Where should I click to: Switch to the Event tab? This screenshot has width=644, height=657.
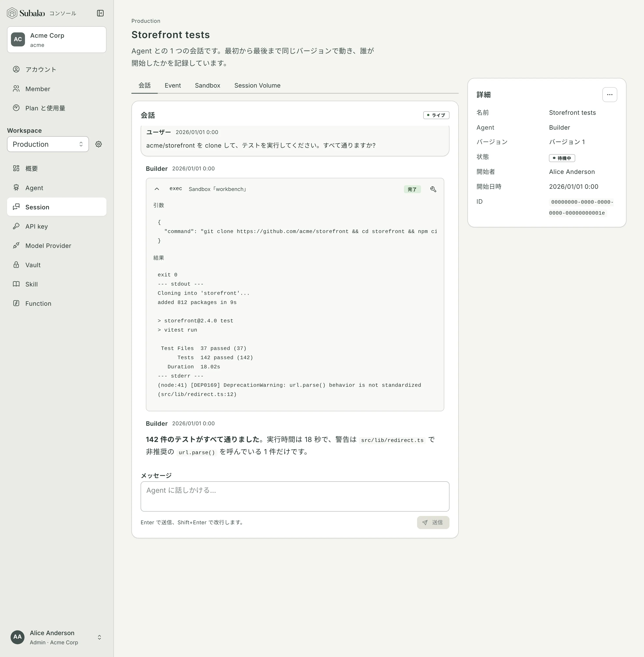(173, 86)
